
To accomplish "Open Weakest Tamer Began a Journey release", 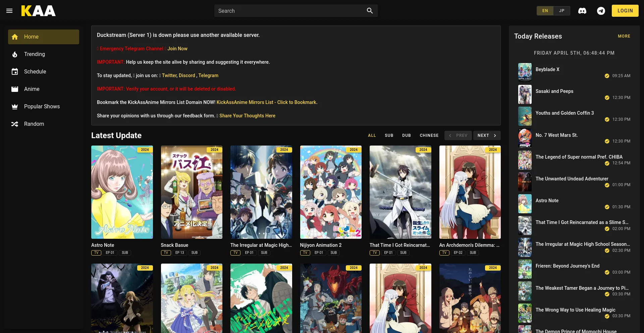I will pos(582,288).
